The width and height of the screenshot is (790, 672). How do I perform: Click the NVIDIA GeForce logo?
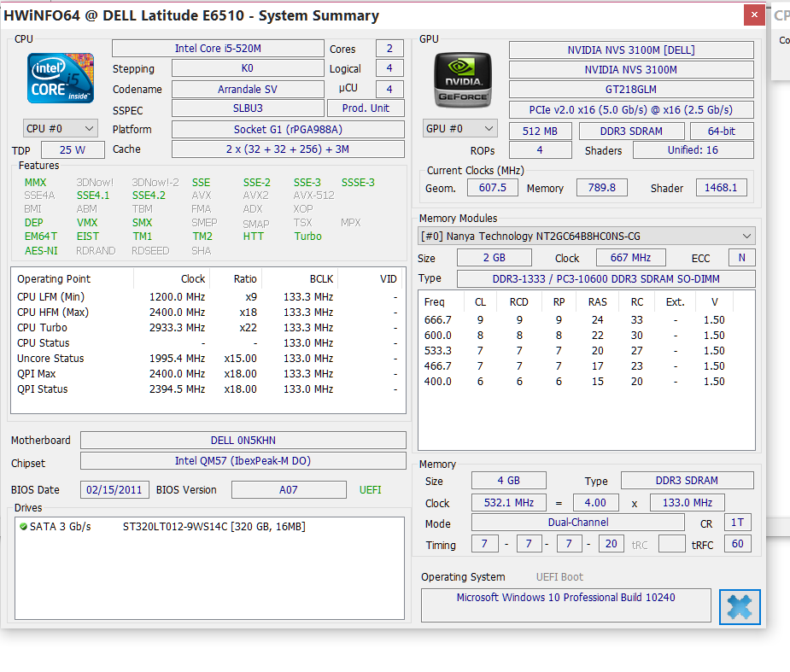(463, 79)
